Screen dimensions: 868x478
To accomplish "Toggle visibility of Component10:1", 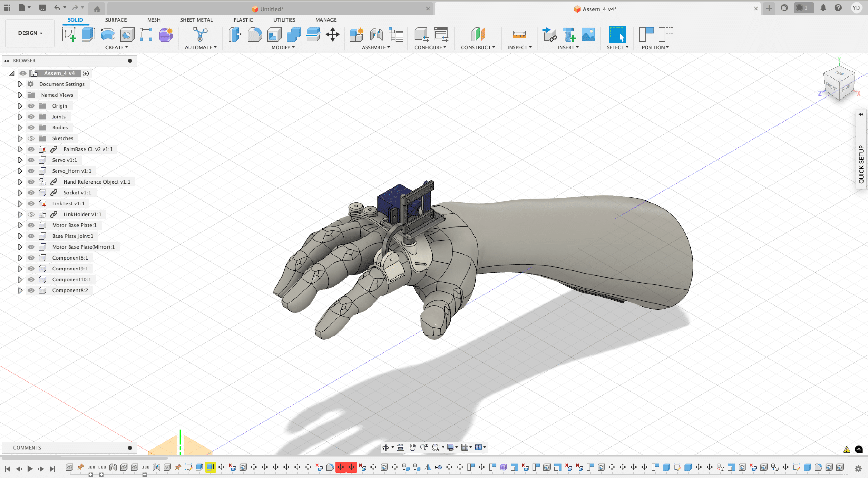I will click(31, 279).
